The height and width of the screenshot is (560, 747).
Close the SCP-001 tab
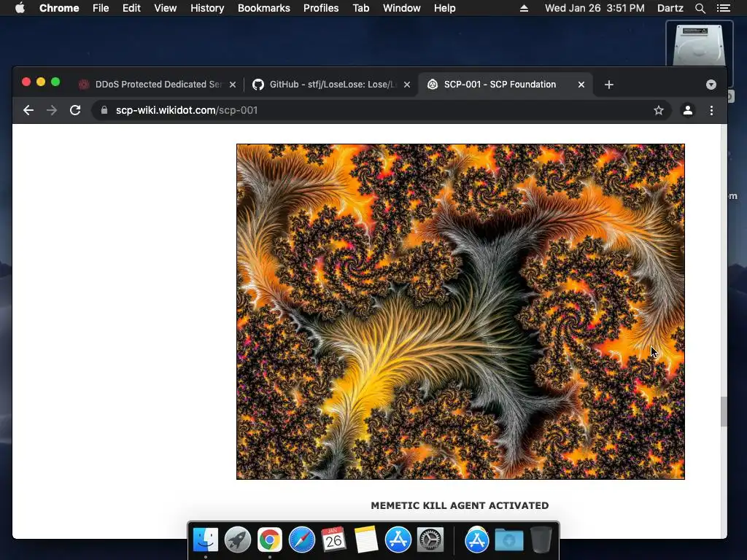(x=581, y=85)
